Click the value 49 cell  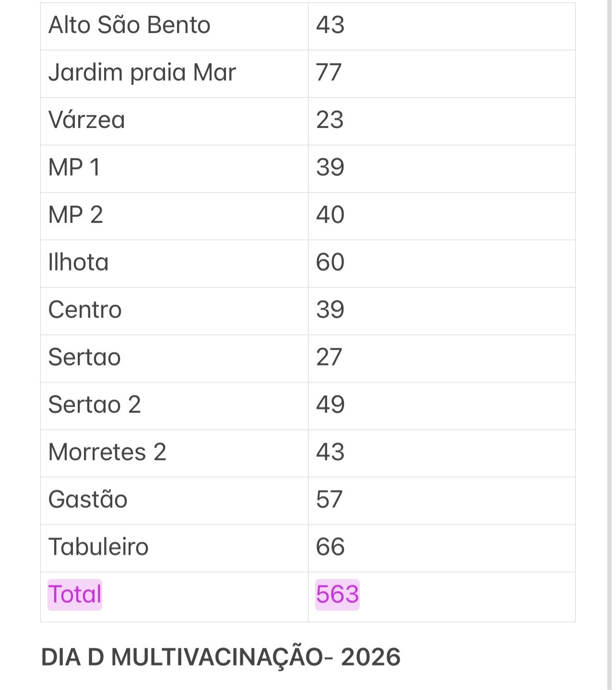pos(442,406)
